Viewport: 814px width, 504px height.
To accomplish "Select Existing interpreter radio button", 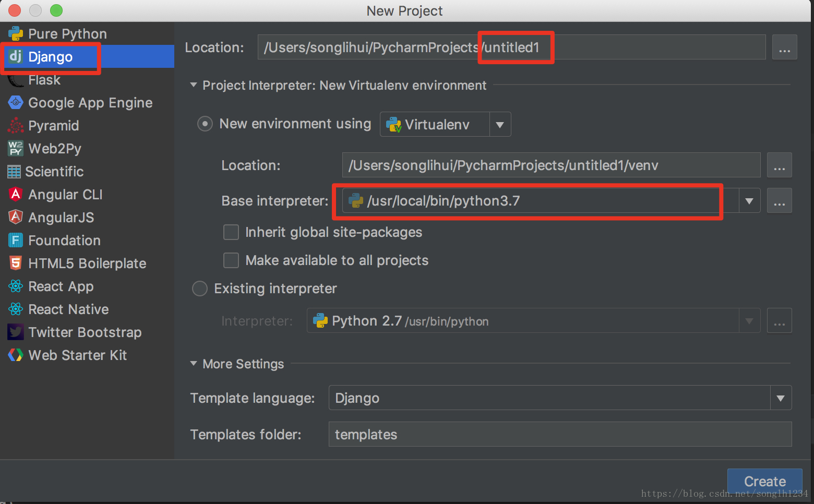I will click(200, 289).
